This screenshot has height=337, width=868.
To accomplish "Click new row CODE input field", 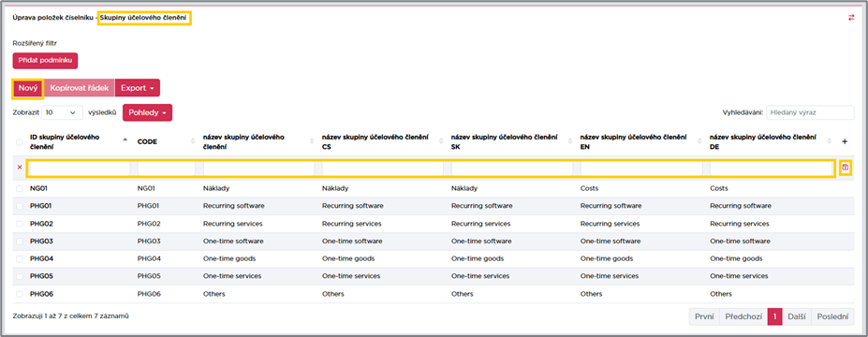I will 167,168.
